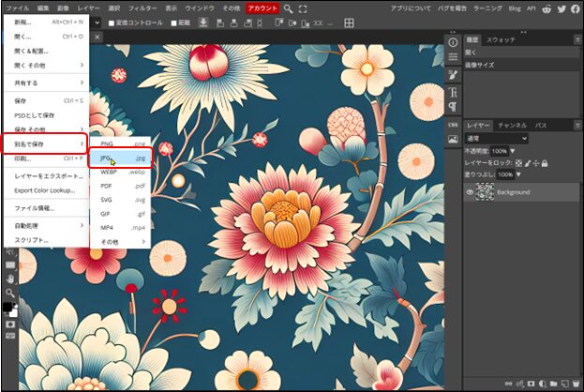Open the バグを報告 link
This screenshot has height=392, width=584.
[x=452, y=8]
